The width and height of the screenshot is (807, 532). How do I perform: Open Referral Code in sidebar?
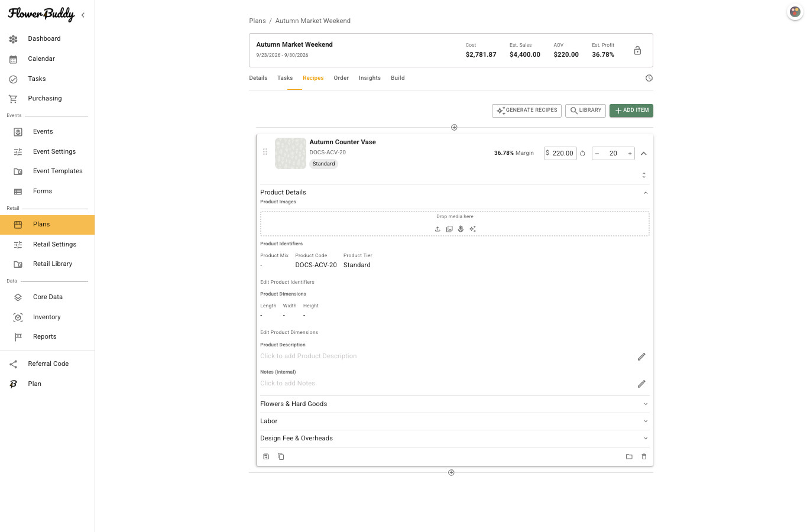(47, 364)
